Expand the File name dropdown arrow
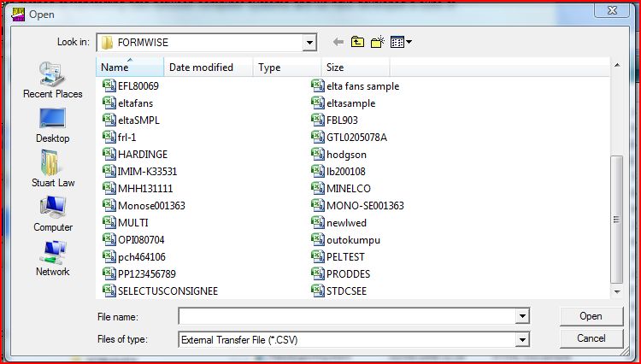Viewport: 641px width, 364px height. coord(521,317)
